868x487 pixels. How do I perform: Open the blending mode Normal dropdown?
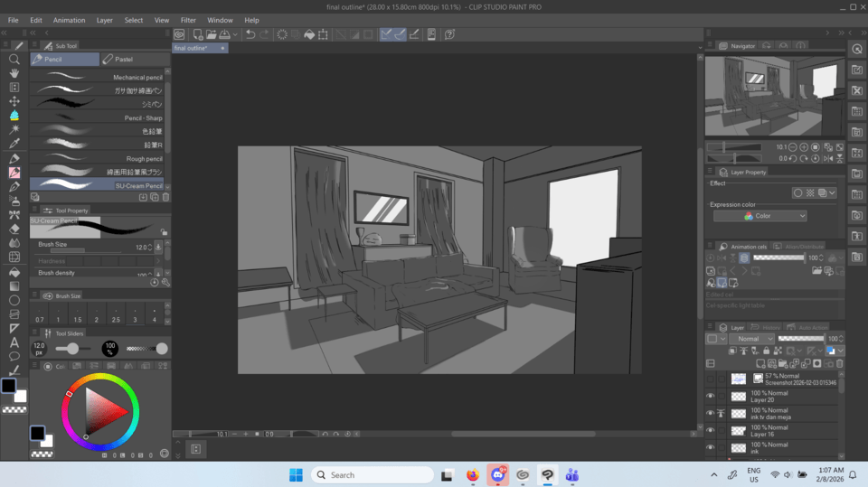pyautogui.click(x=751, y=339)
